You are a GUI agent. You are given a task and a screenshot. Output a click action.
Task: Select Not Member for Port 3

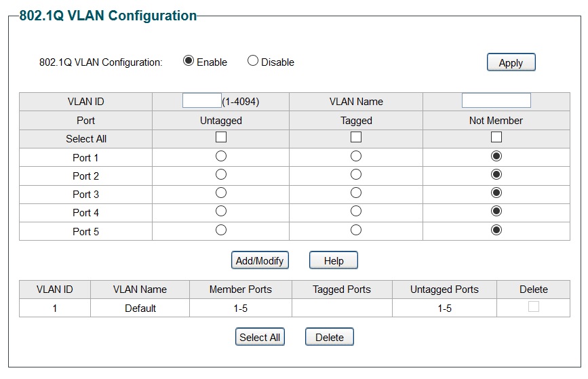[496, 193]
